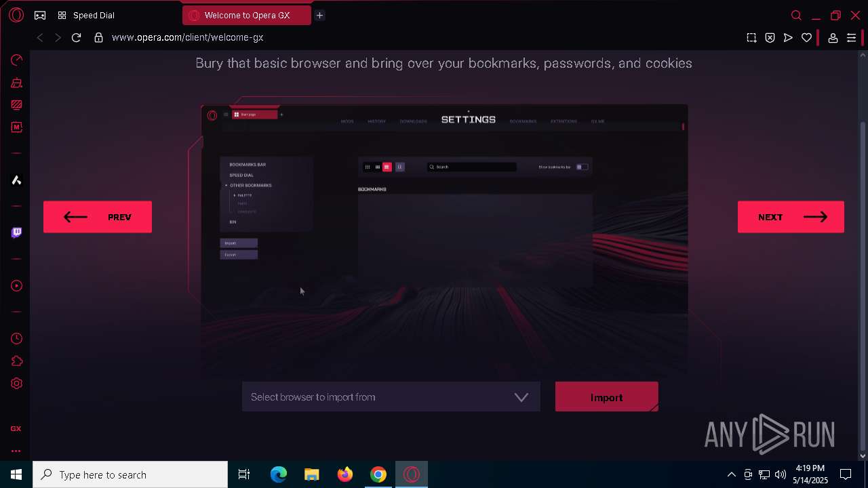Open the search tabs magnifier icon

pos(796,16)
